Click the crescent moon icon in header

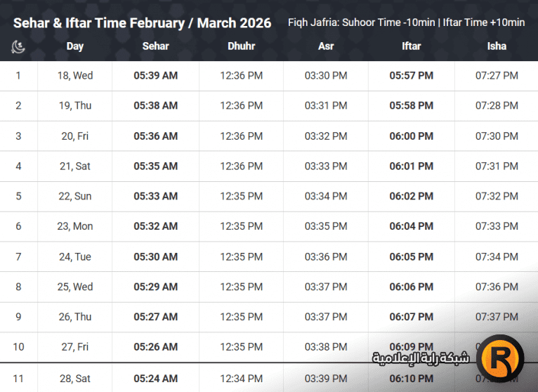(x=18, y=46)
